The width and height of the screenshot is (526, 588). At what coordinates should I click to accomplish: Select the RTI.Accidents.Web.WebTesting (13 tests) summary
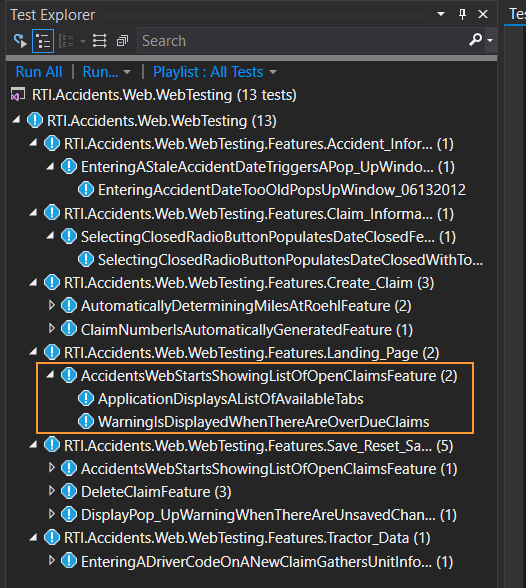point(164,95)
